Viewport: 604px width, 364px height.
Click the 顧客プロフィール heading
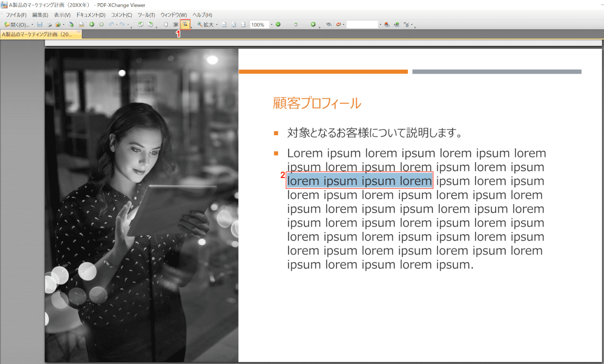[x=317, y=103]
